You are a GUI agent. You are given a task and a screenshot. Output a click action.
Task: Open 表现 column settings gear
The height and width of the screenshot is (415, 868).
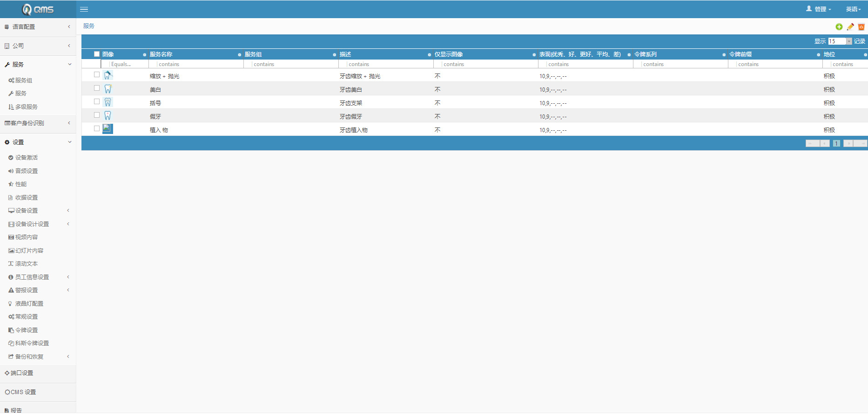click(x=629, y=55)
